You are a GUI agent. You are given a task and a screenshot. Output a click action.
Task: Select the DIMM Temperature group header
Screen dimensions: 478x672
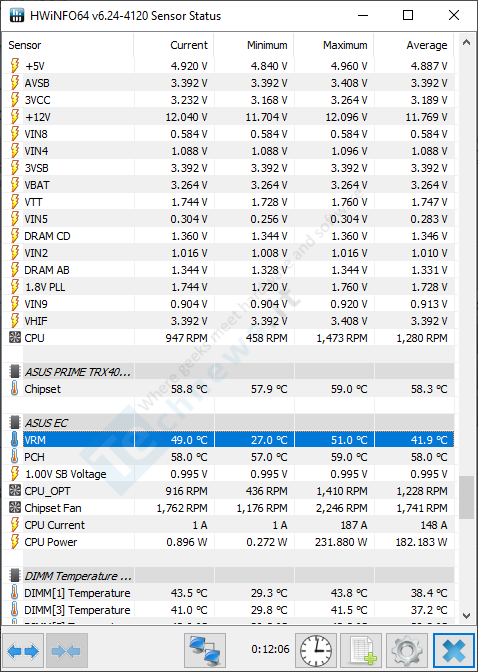(x=228, y=576)
